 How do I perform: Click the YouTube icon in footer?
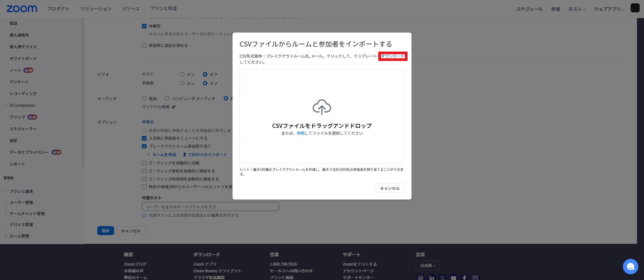(x=453, y=278)
